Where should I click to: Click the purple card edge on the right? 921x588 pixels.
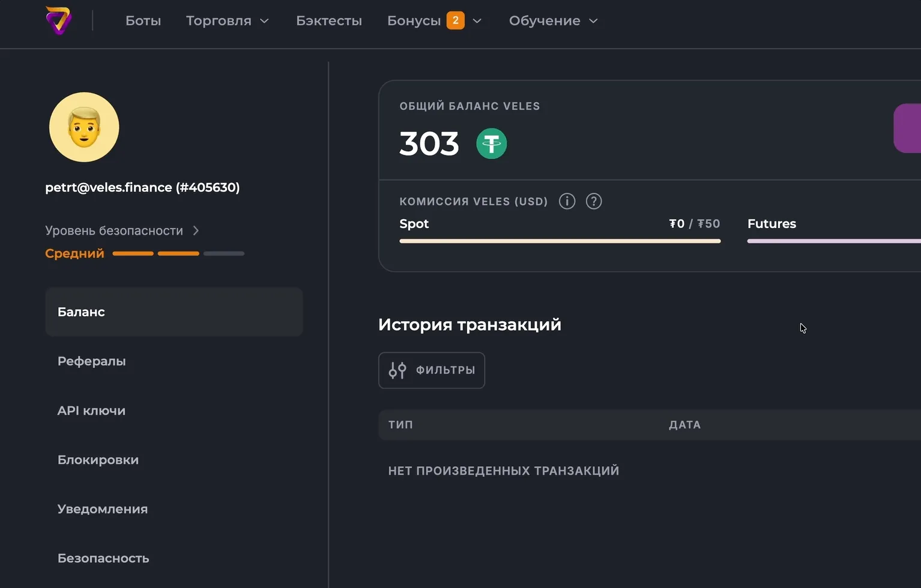pos(908,128)
